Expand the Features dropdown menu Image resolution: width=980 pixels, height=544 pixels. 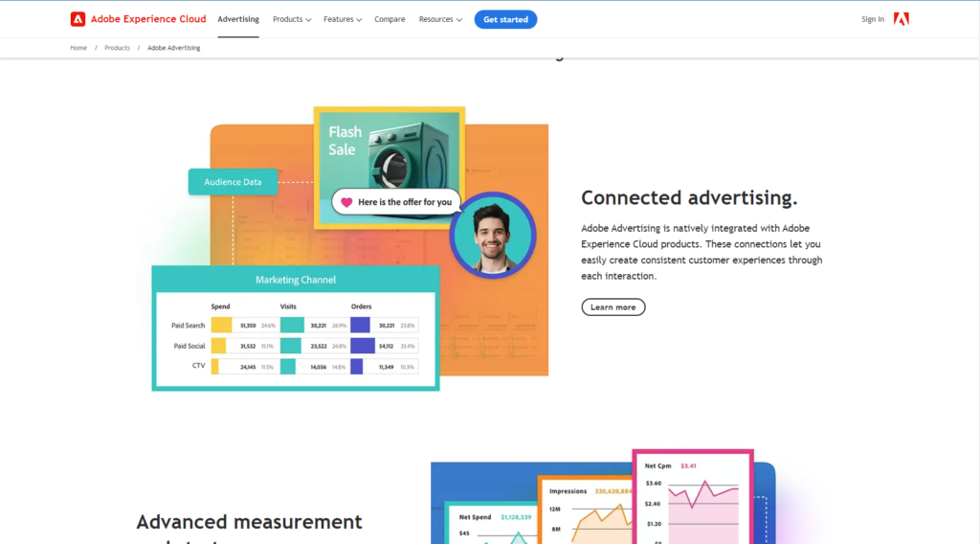click(x=343, y=19)
